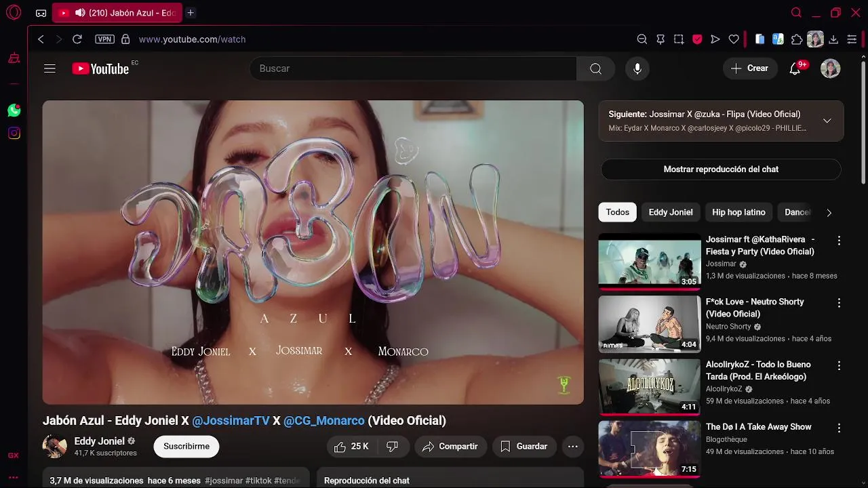Go to the YouTube home logo
The image size is (868, 488).
100,68
